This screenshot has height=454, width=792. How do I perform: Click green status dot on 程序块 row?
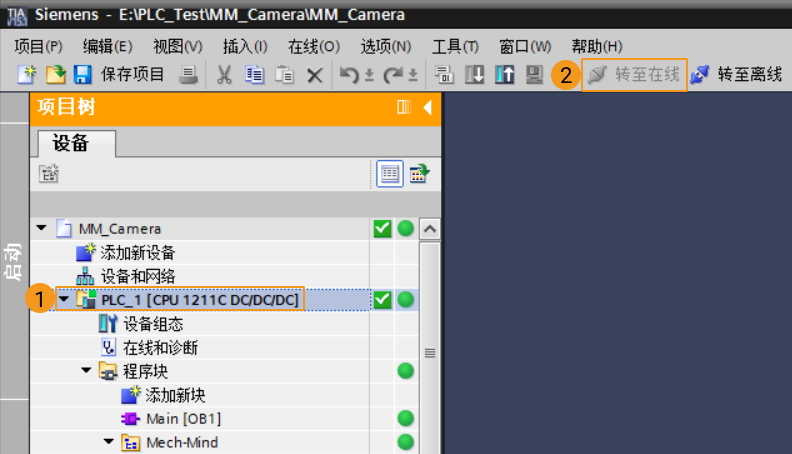click(x=406, y=371)
